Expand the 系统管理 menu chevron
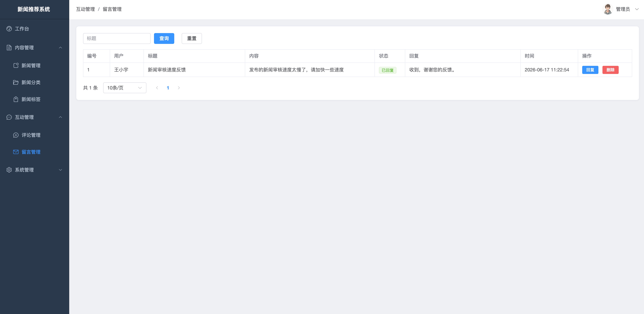 [x=60, y=170]
